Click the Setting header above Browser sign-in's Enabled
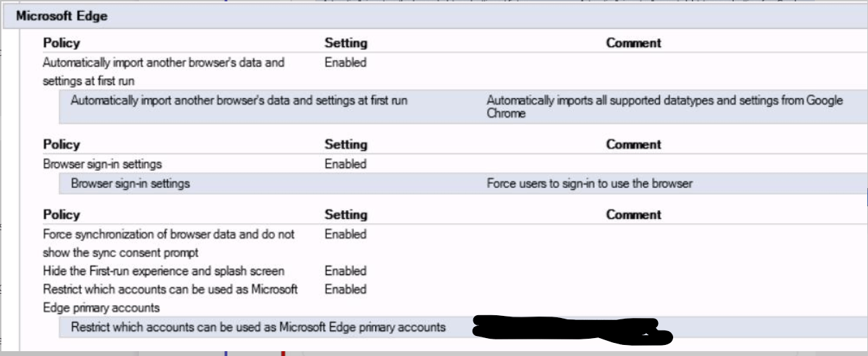This screenshot has height=356, width=868. (346, 144)
